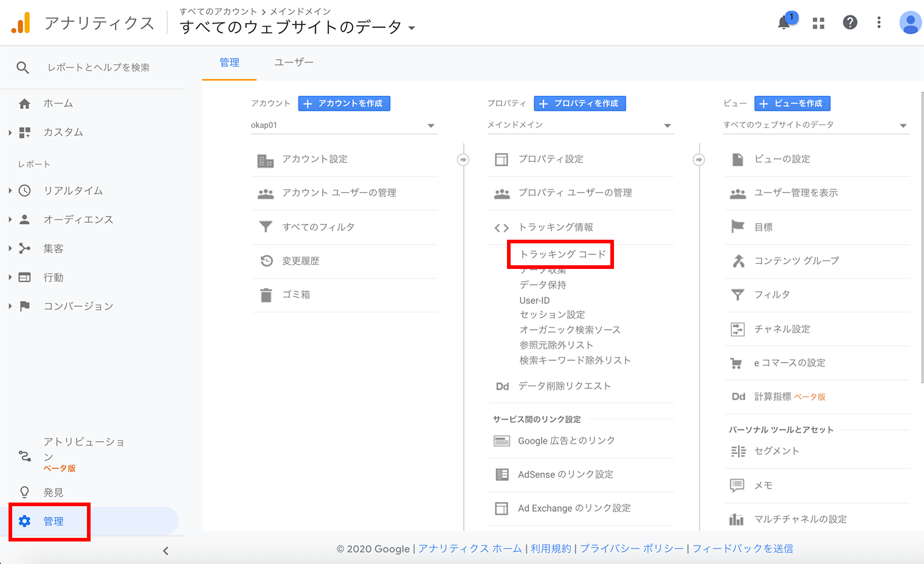Open the プライバシー ポリシー footer link
Image resolution: width=924 pixels, height=564 pixels.
[x=632, y=549]
